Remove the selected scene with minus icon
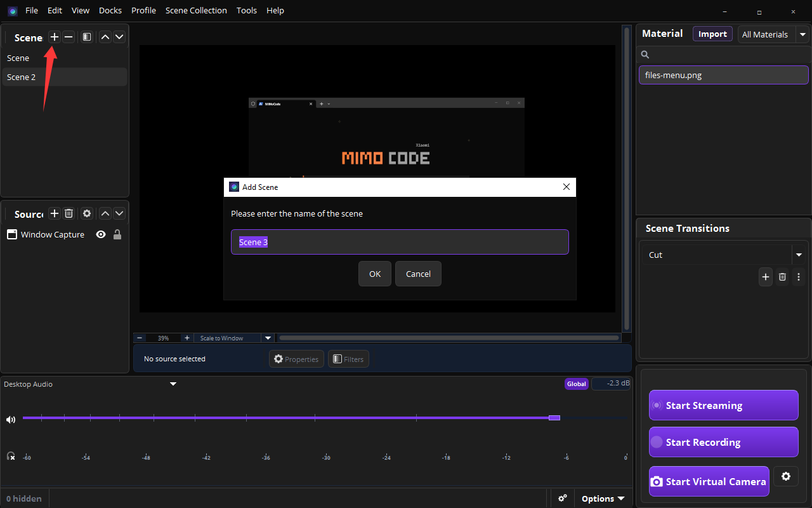The image size is (812, 508). point(69,37)
